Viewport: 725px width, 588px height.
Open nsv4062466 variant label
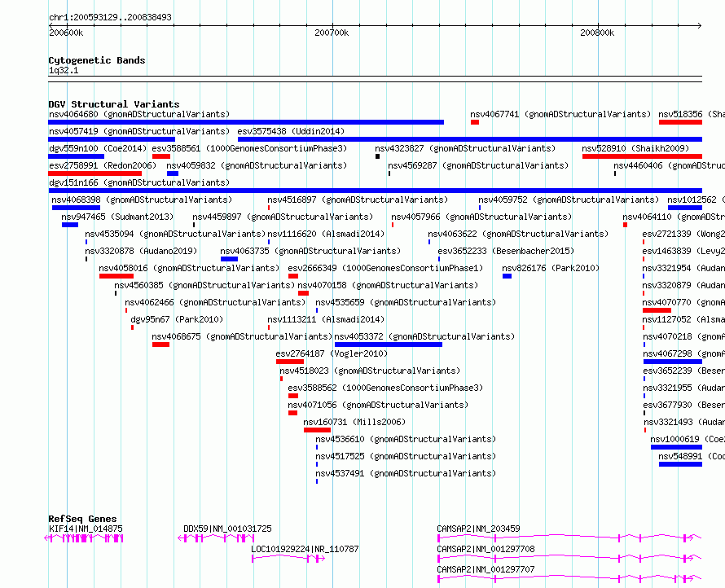coord(215,302)
